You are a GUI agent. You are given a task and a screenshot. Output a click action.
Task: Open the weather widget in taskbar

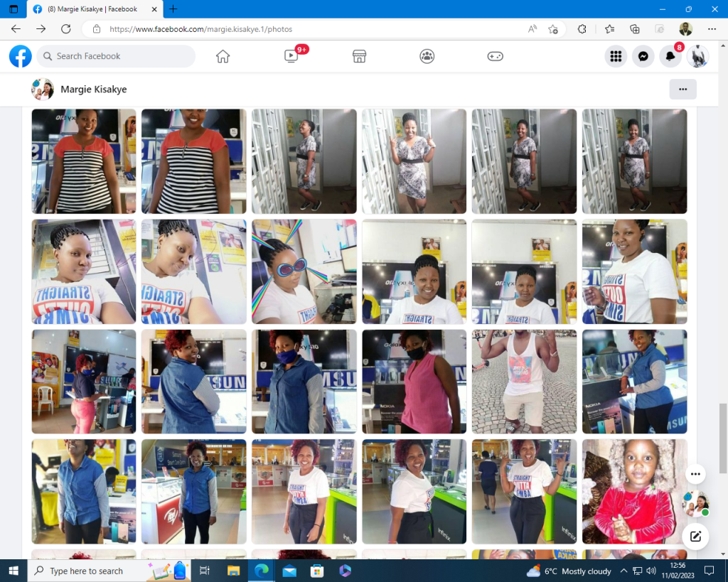[x=569, y=571]
